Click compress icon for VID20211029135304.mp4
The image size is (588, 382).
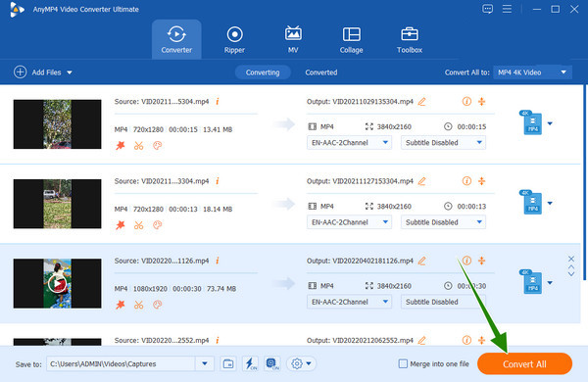pyautogui.click(x=482, y=101)
